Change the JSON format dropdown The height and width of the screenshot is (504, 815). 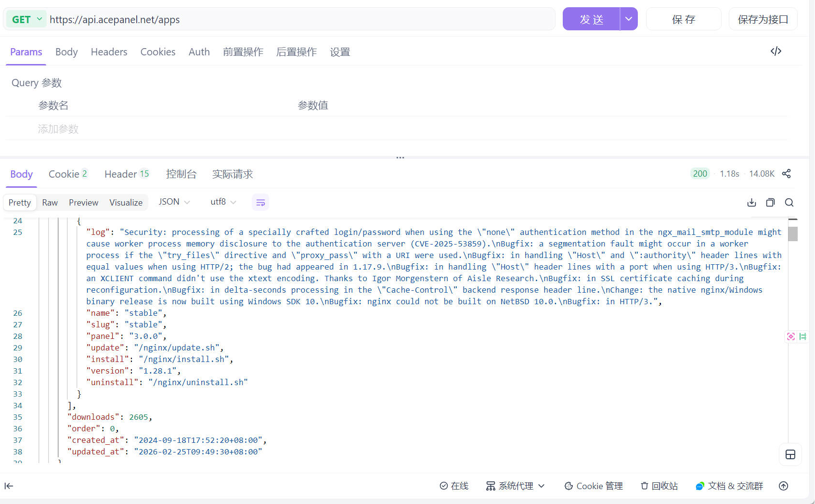pos(174,202)
